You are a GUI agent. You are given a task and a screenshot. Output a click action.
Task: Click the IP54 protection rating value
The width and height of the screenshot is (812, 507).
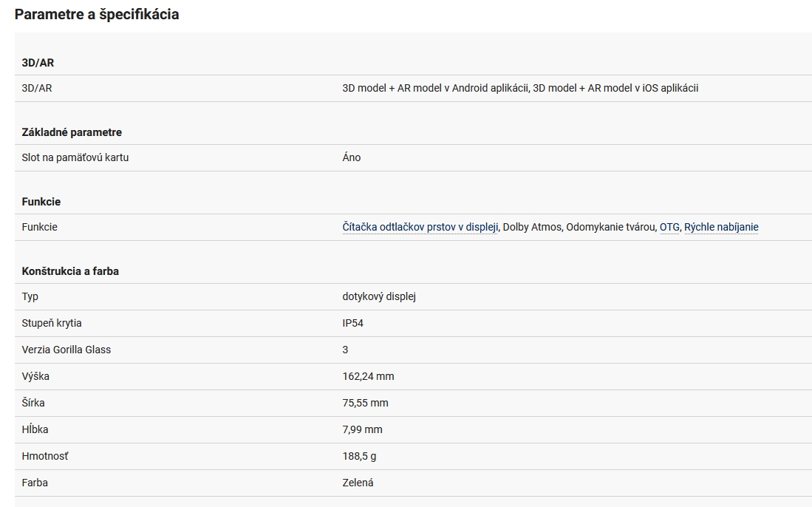[353, 323]
